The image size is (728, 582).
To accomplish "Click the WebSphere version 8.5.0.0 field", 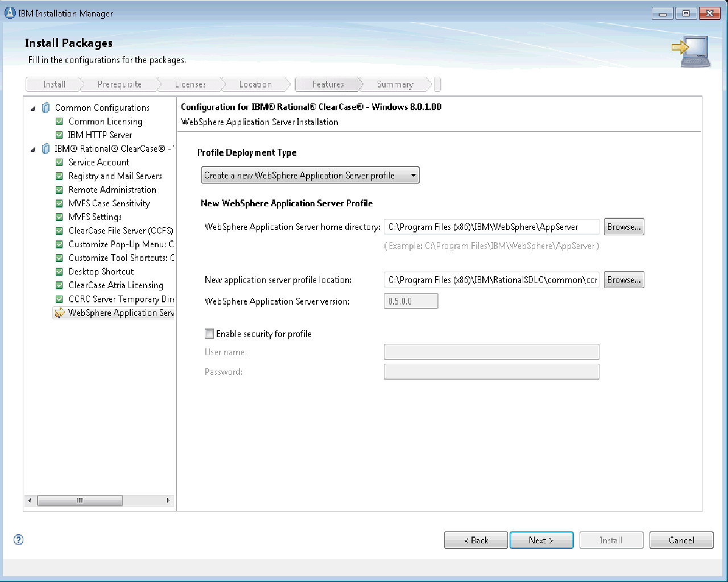I will coord(411,301).
